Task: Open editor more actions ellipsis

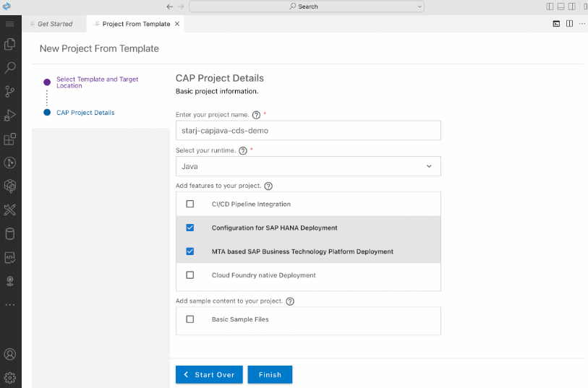Action: [x=582, y=24]
